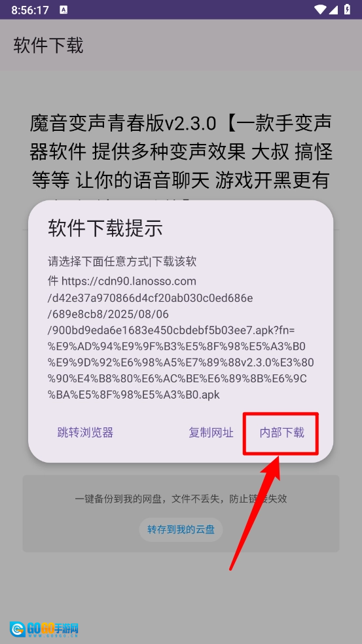This screenshot has width=362, height=644.
Task: Click the cellular signal icon
Action: coord(333,9)
